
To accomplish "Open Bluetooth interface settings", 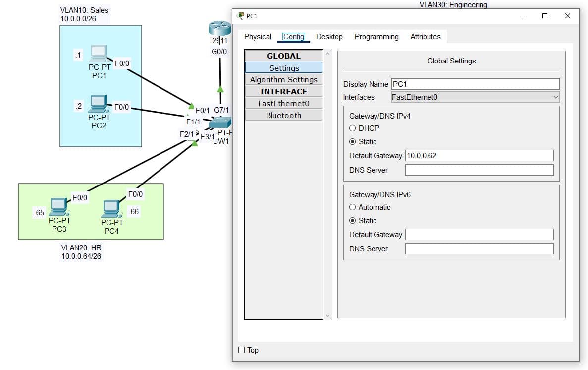I will 283,116.
